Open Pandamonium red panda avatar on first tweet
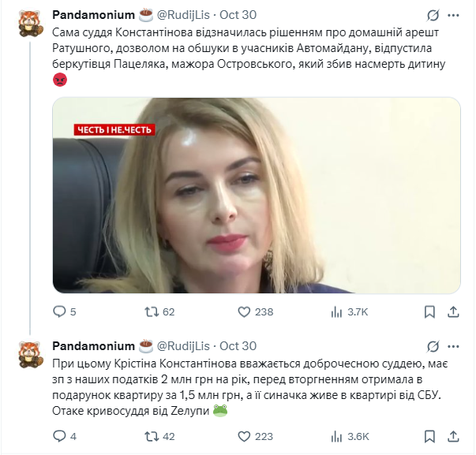 pos(30,24)
